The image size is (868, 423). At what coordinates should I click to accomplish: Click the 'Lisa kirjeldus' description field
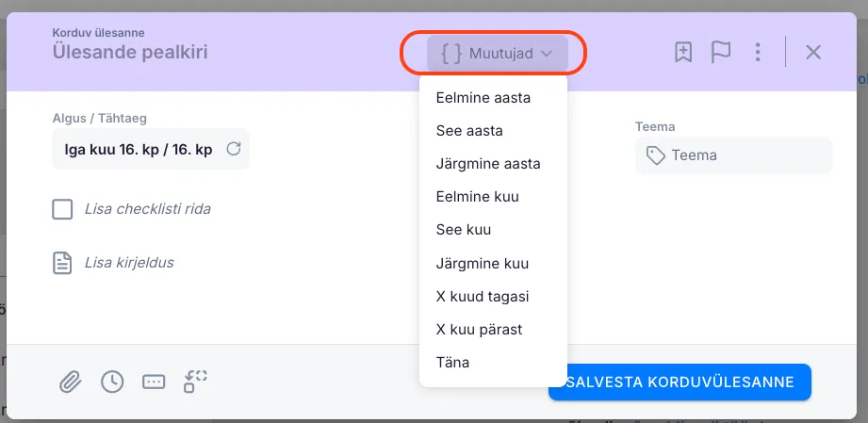129,263
